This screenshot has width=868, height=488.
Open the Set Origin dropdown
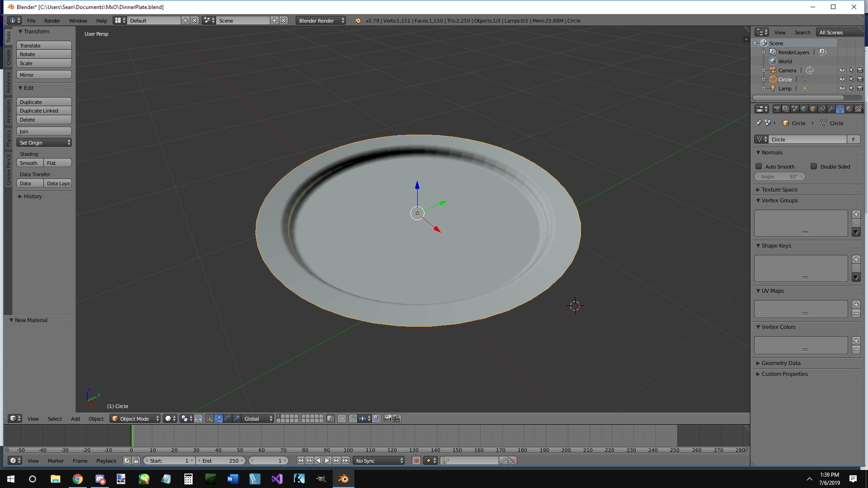click(x=44, y=142)
